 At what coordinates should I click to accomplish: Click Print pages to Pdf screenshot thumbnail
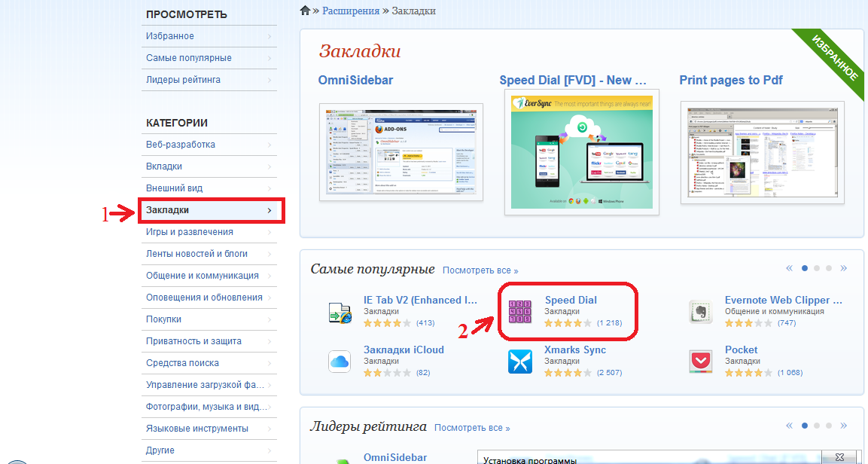point(763,153)
